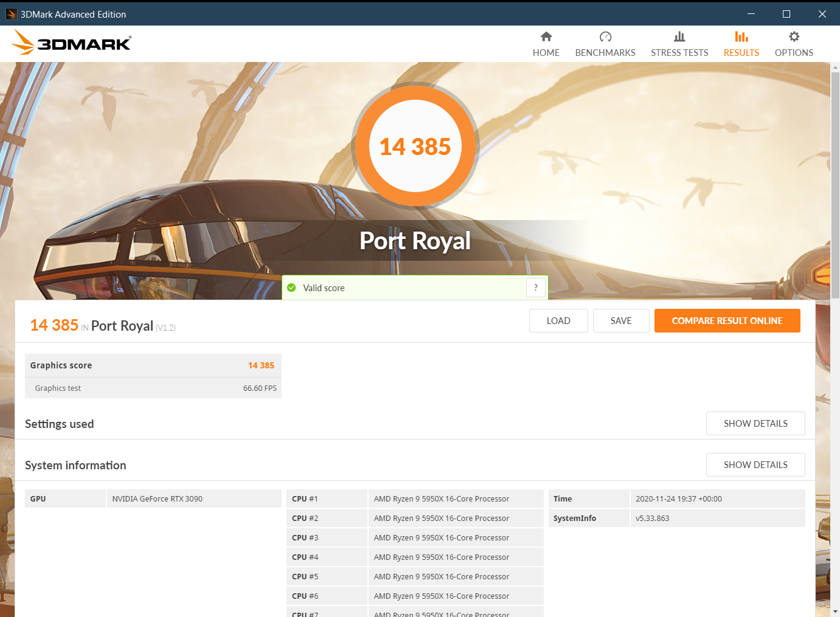Click the scrollbar down arrow
Viewport: 840px width, 617px height.
(834, 610)
